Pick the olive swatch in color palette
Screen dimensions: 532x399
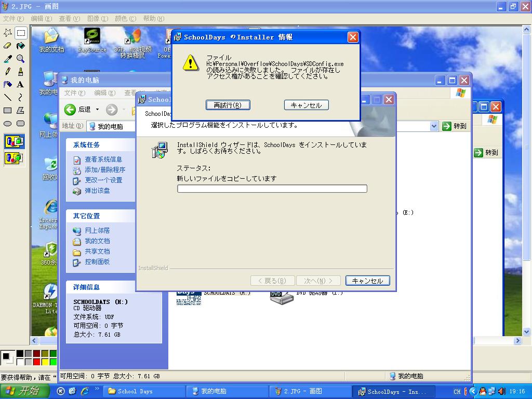(45, 353)
